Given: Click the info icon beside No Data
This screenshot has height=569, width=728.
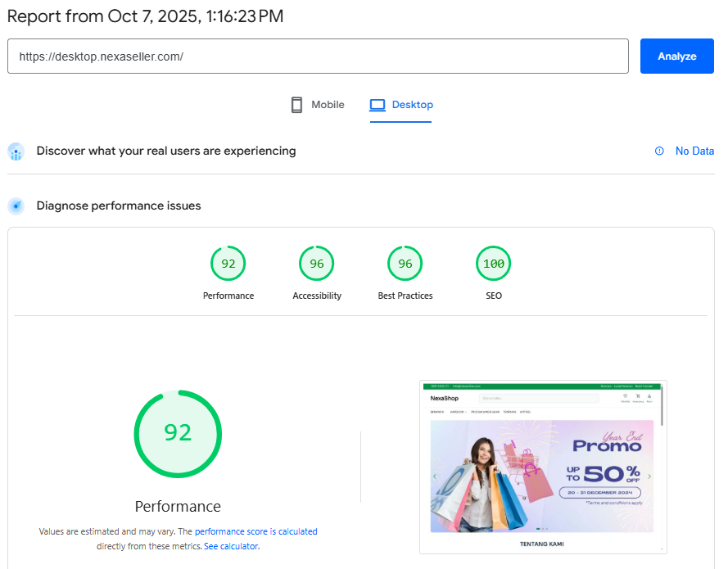Looking at the screenshot, I should pyautogui.click(x=659, y=151).
